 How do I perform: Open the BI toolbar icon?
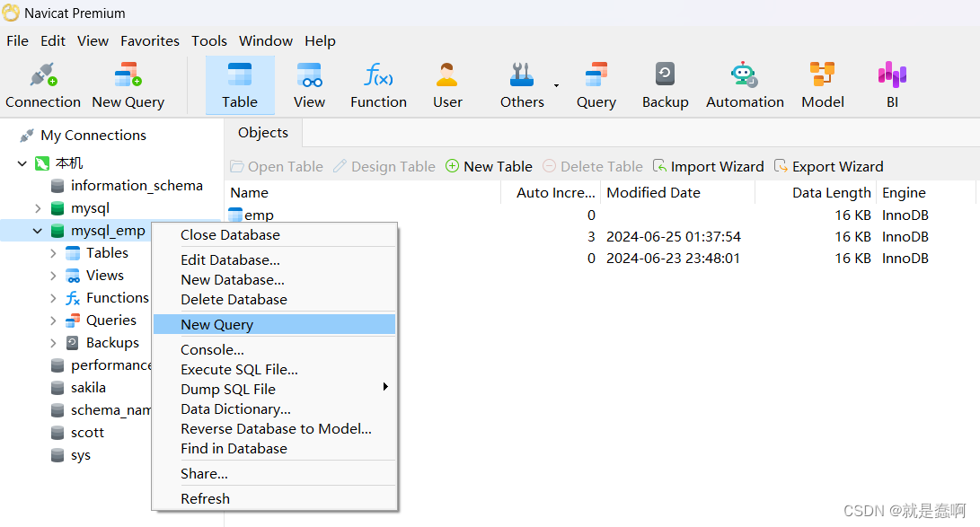(x=892, y=75)
